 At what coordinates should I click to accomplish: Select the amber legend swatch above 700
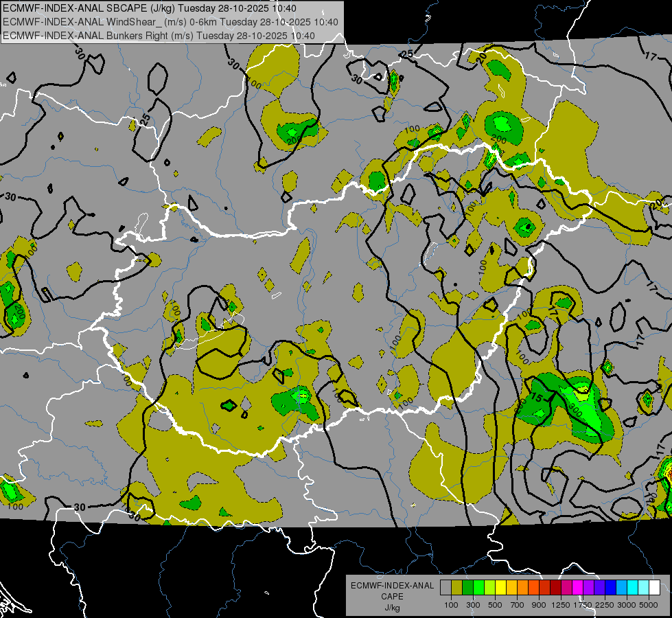coord(511,587)
